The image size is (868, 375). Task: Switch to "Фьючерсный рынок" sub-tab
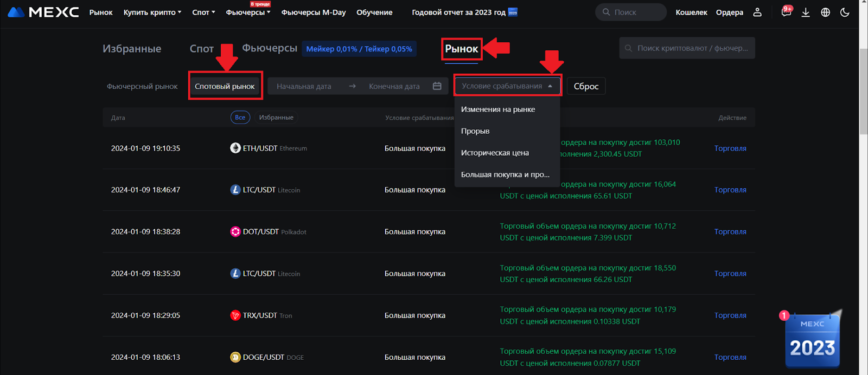pyautogui.click(x=142, y=86)
